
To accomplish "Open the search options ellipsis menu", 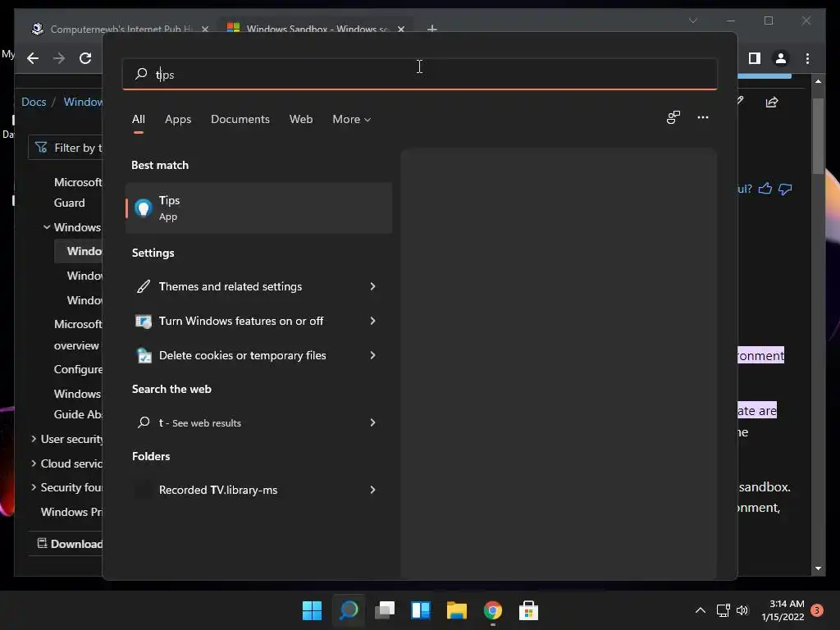I will [703, 117].
